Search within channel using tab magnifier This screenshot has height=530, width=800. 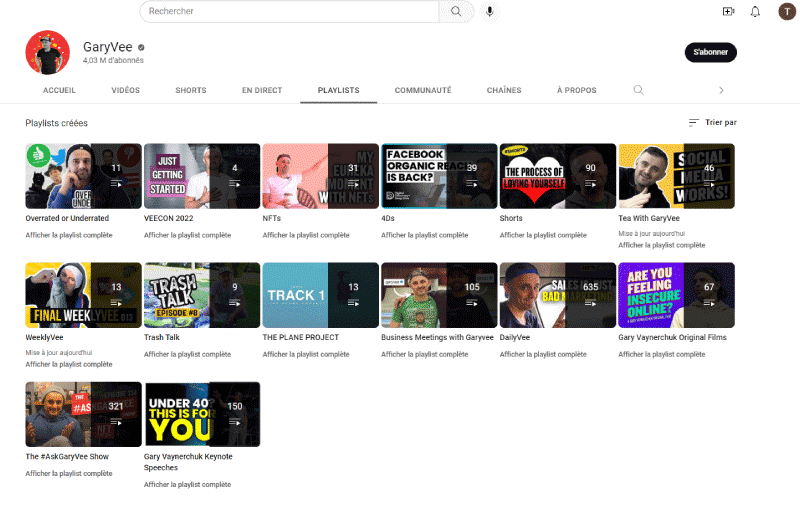(x=638, y=90)
